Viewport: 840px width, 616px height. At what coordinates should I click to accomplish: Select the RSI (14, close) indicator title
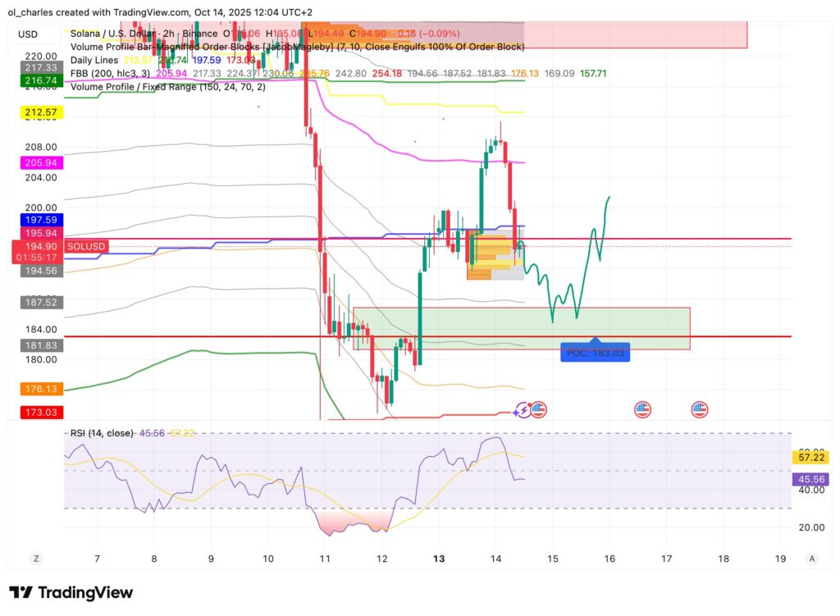100,432
